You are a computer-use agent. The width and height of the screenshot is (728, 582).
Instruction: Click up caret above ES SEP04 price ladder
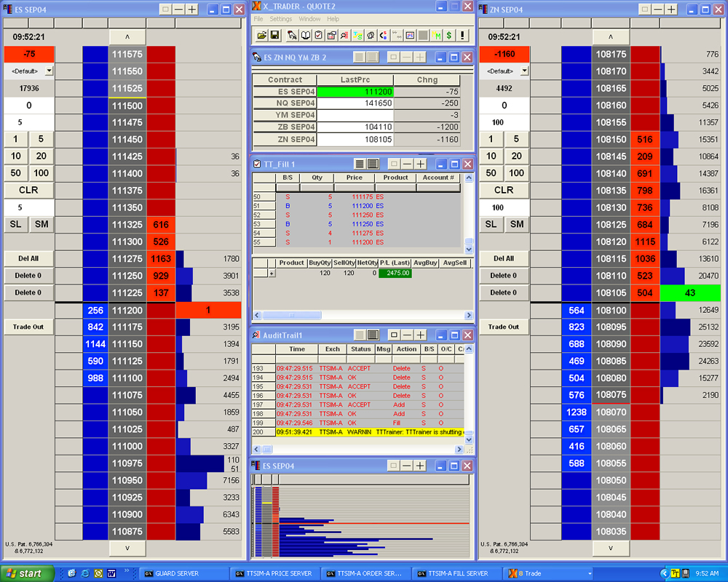coord(127,36)
